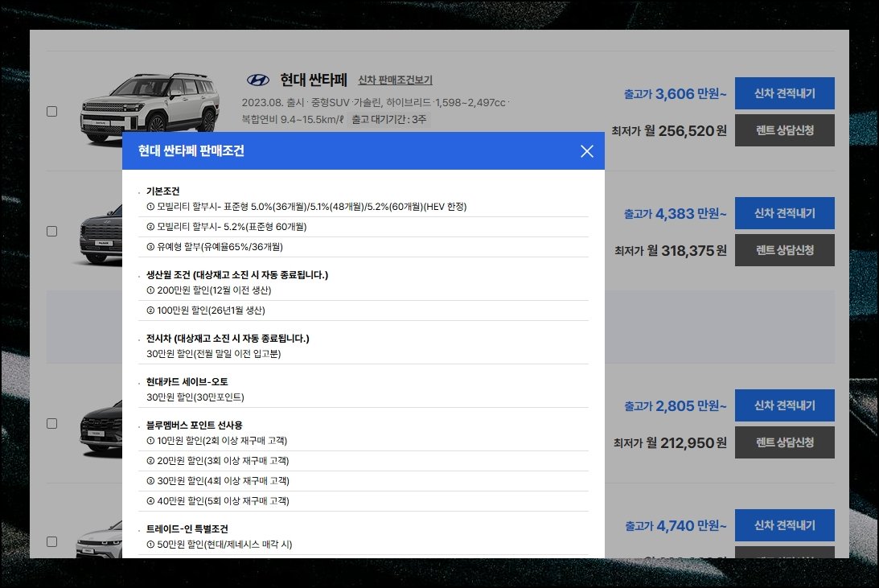The image size is (879, 588).
Task: Click the Hyundai logo next to 현대 싼타페
Action: point(258,80)
